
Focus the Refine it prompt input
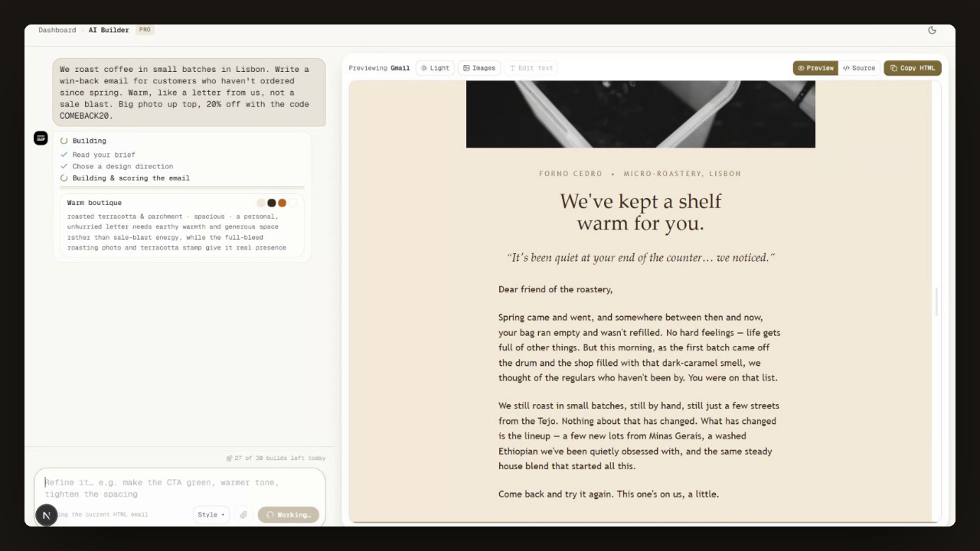pyautogui.click(x=180, y=488)
